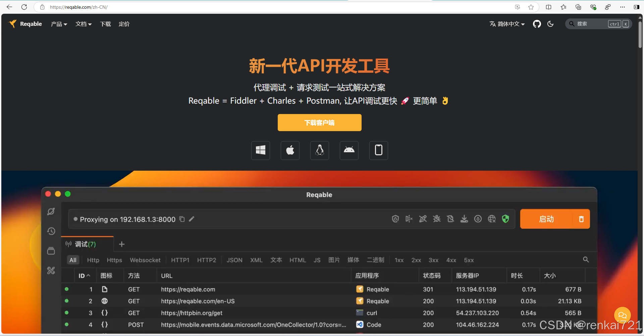This screenshot has height=336, width=644.
Task: Open the history sidebar icon in Reqable
Action: (51, 231)
